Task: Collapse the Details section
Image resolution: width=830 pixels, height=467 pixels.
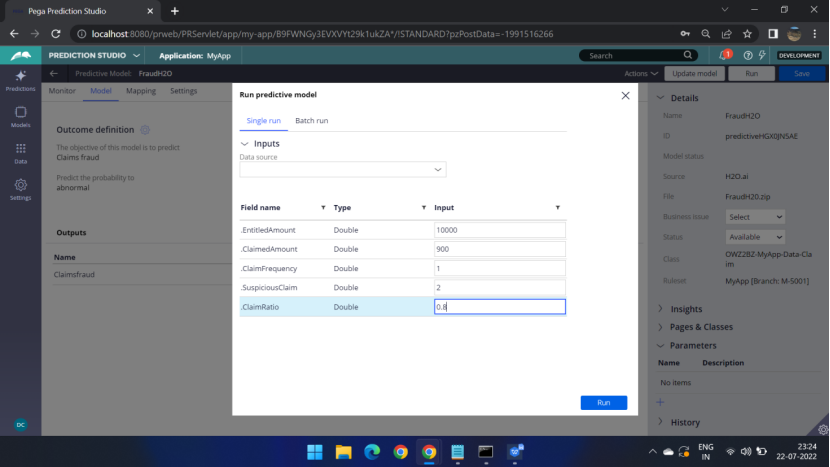Action: pyautogui.click(x=660, y=98)
